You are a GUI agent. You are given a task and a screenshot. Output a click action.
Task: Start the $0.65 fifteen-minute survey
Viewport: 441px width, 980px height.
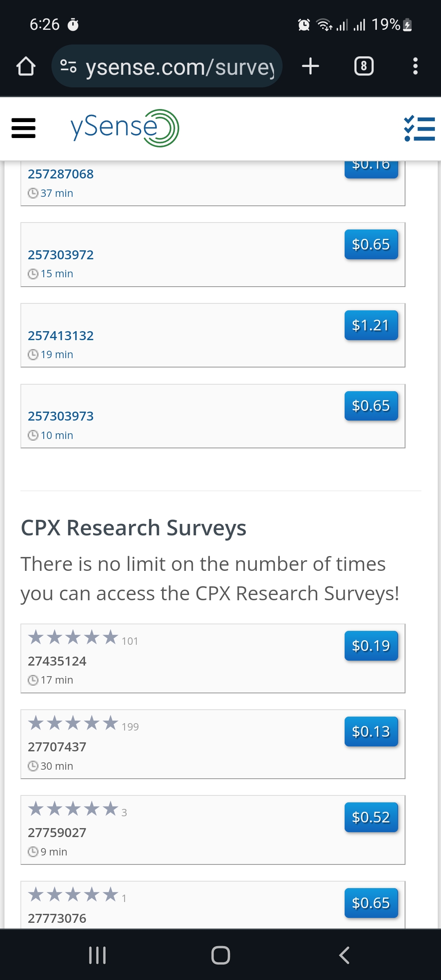[x=371, y=245]
